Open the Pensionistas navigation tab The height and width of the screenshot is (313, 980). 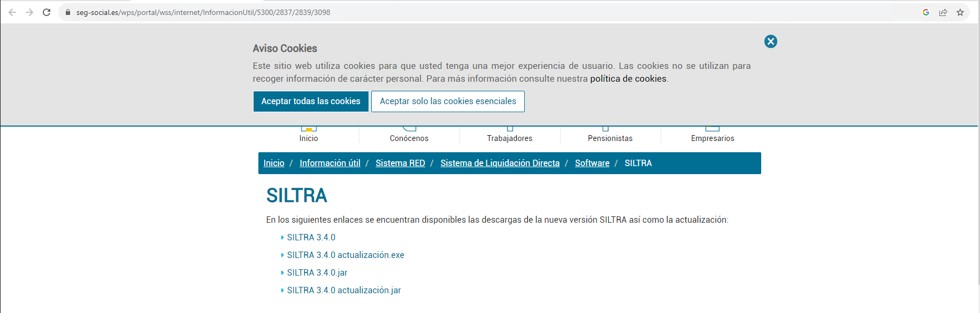pos(610,135)
